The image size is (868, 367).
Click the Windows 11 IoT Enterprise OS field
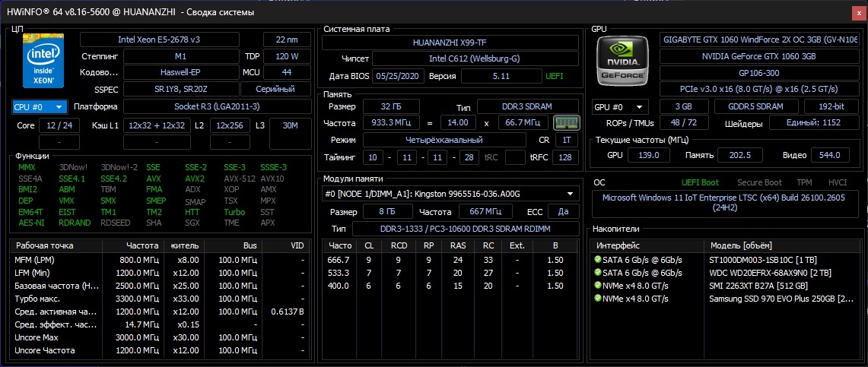point(725,204)
